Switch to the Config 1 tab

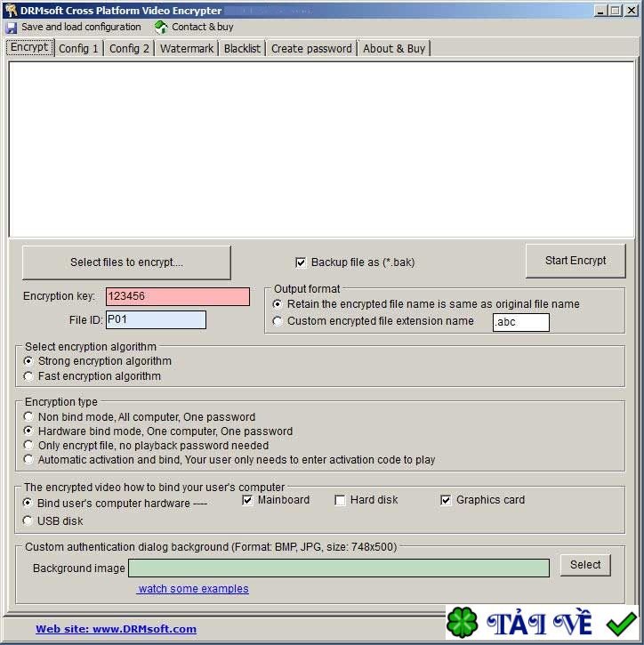point(78,49)
